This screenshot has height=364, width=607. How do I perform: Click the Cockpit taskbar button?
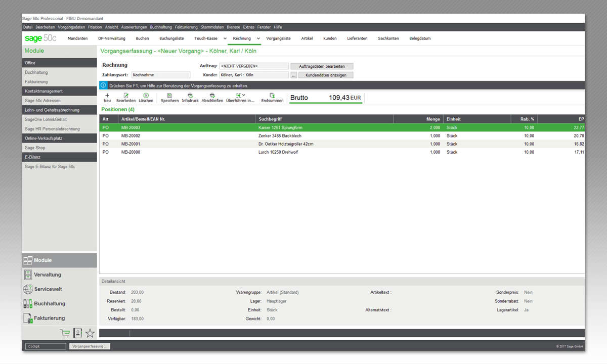click(x=46, y=346)
